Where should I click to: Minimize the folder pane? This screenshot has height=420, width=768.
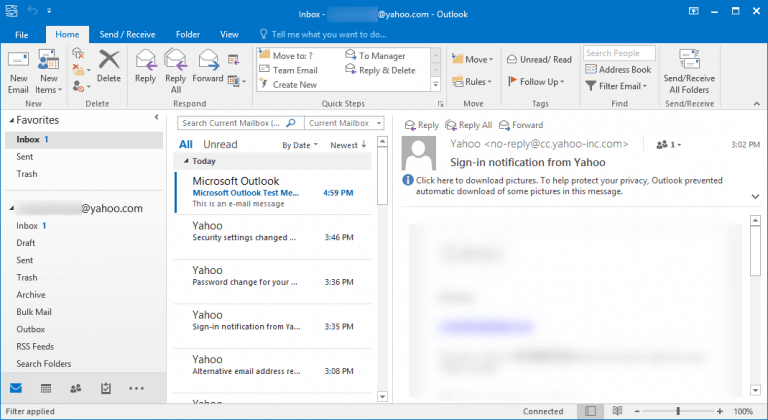tap(156, 117)
